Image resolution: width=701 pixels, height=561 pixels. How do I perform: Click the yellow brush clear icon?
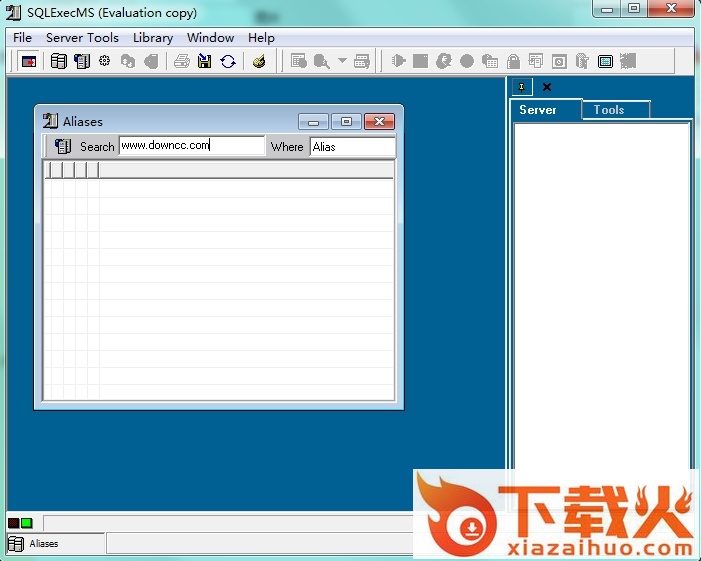coord(259,61)
